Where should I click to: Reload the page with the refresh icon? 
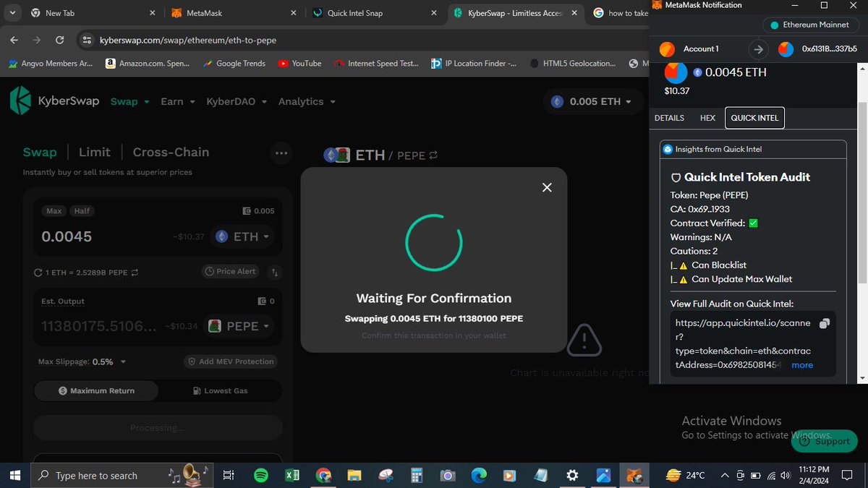click(x=59, y=40)
